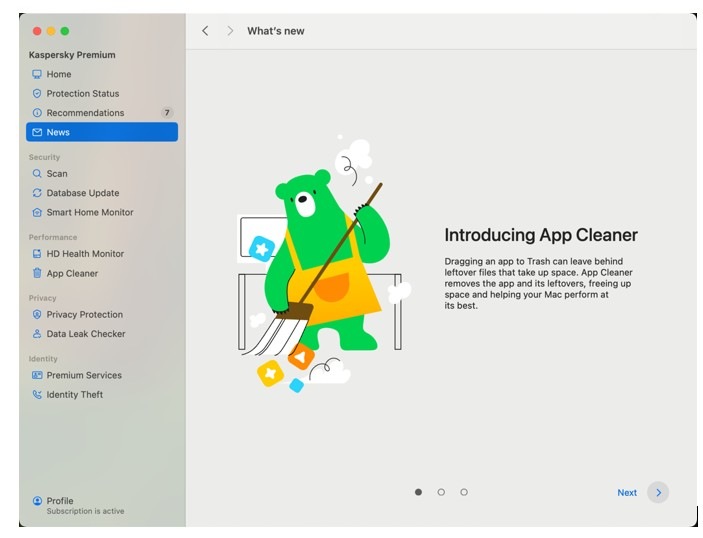Select the first page indicator dot

tap(418, 492)
